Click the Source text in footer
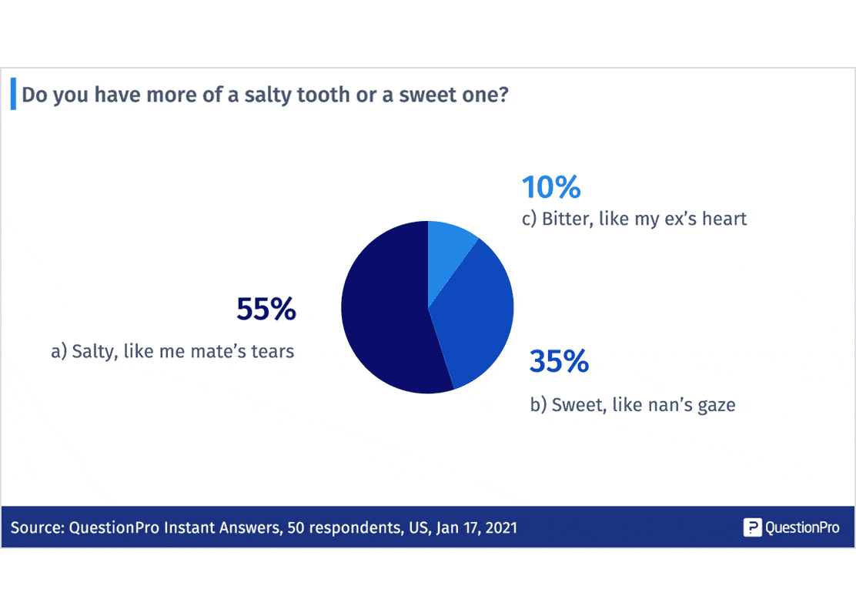 coord(264,527)
